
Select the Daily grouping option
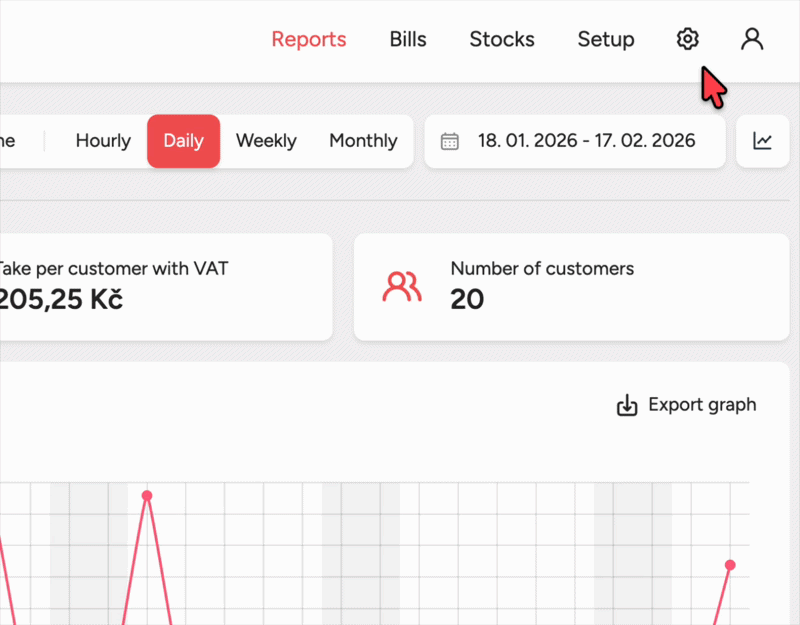183,141
